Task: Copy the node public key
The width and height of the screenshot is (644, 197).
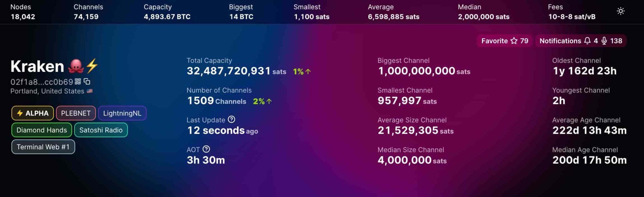Action: (x=87, y=82)
